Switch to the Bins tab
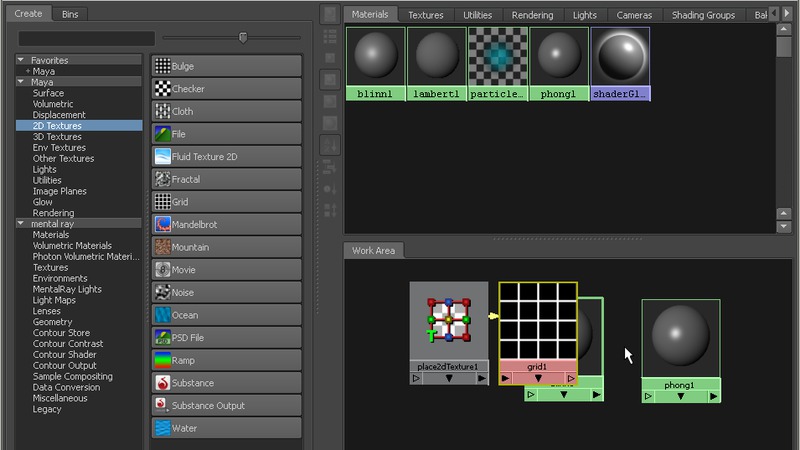Image resolution: width=800 pixels, height=450 pixels. pos(70,15)
